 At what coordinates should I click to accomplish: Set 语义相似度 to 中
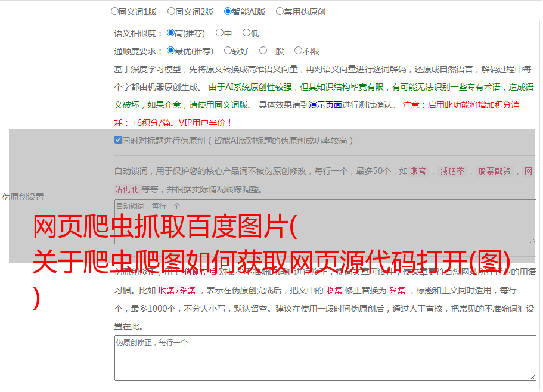point(219,33)
